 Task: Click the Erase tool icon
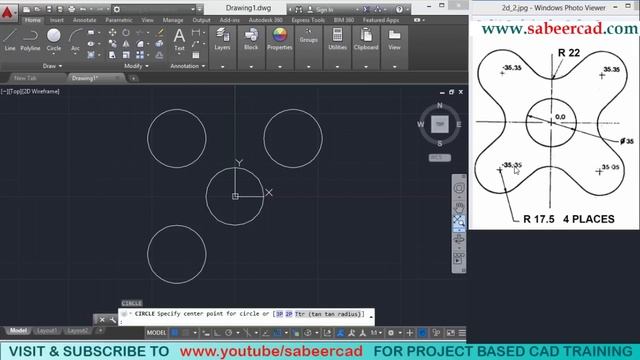tap(160, 33)
